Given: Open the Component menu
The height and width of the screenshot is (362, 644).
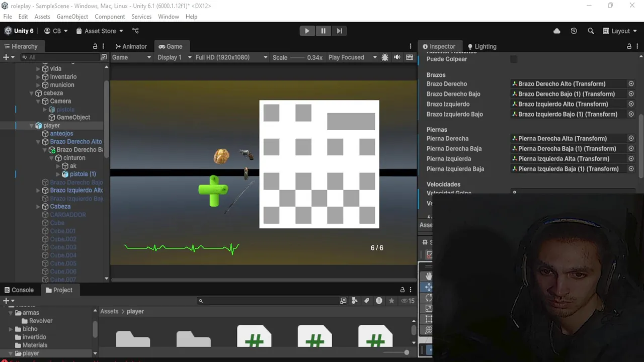Looking at the screenshot, I should point(110,17).
